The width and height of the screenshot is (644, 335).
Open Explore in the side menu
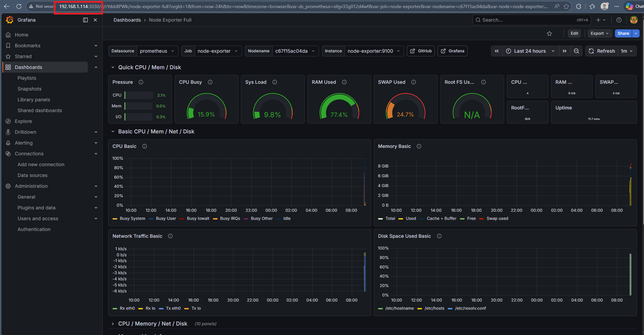[x=23, y=121]
